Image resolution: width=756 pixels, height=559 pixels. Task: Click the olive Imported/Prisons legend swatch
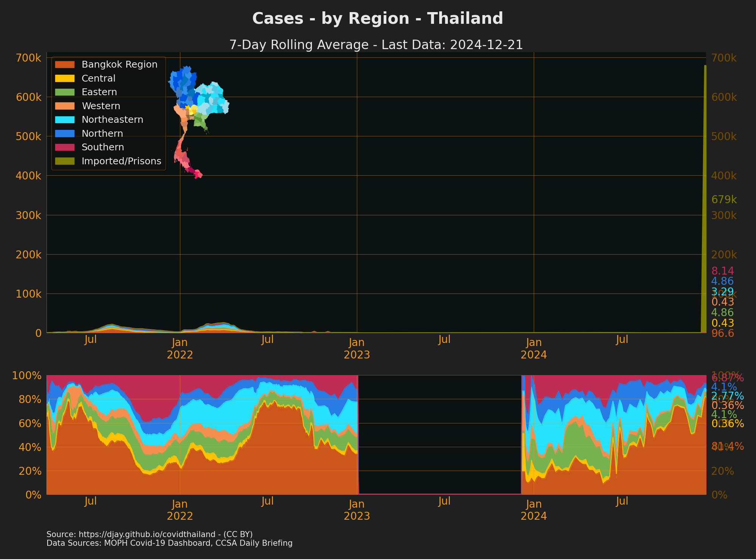[x=65, y=161]
